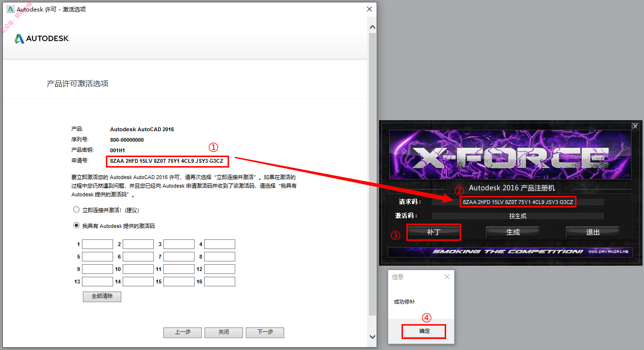This screenshot has height=350, width=644.
Task: Close the Autodesk 许可 window
Action: 369,9
